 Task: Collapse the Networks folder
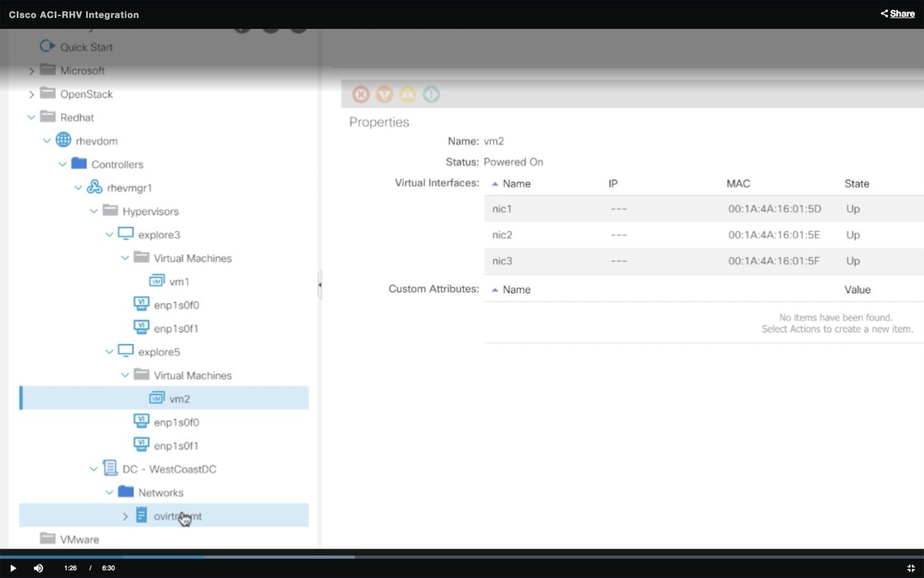pos(109,492)
